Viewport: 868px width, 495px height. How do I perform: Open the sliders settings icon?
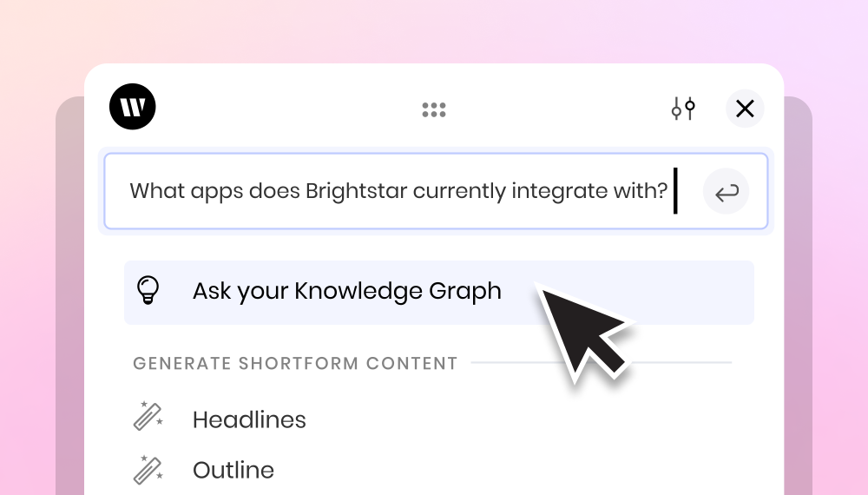click(x=684, y=109)
